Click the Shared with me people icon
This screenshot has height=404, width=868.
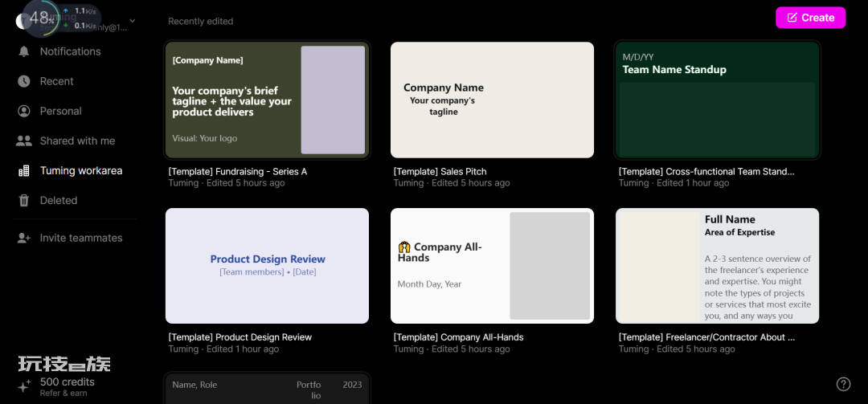point(24,141)
